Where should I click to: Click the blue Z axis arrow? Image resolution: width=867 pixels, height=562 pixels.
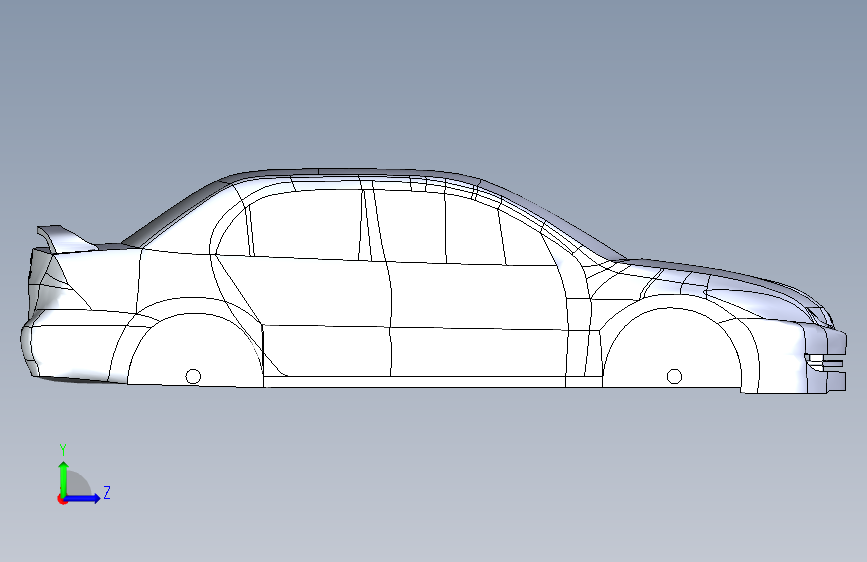coord(83,498)
